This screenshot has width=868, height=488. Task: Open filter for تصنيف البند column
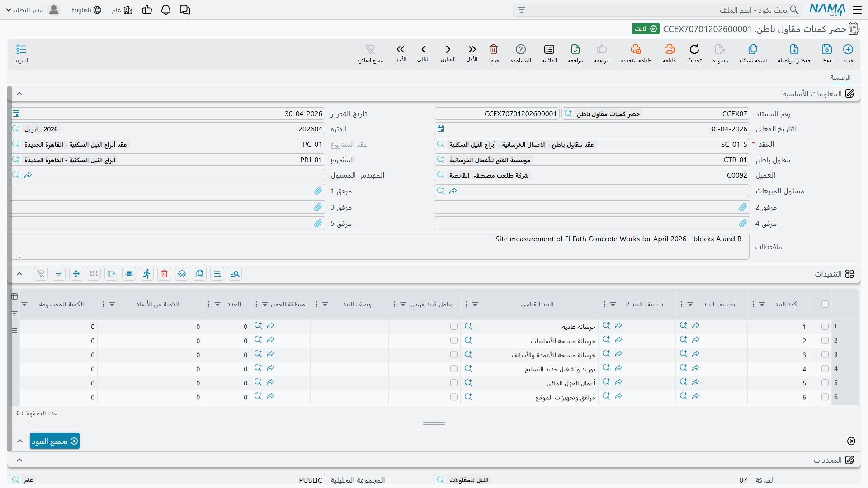[690, 304]
